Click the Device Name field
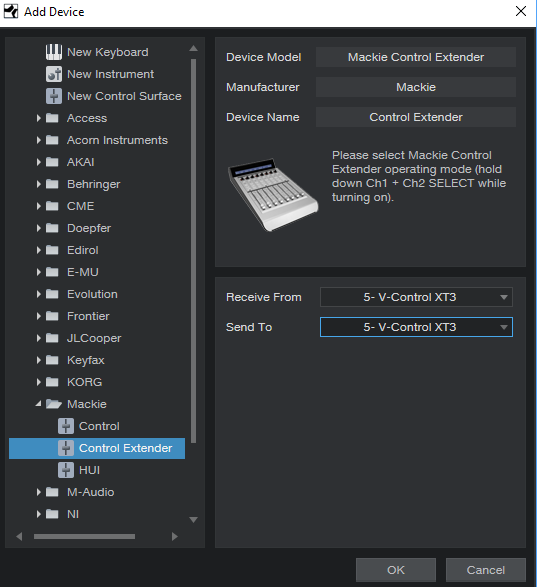The width and height of the screenshot is (537, 587). point(416,117)
